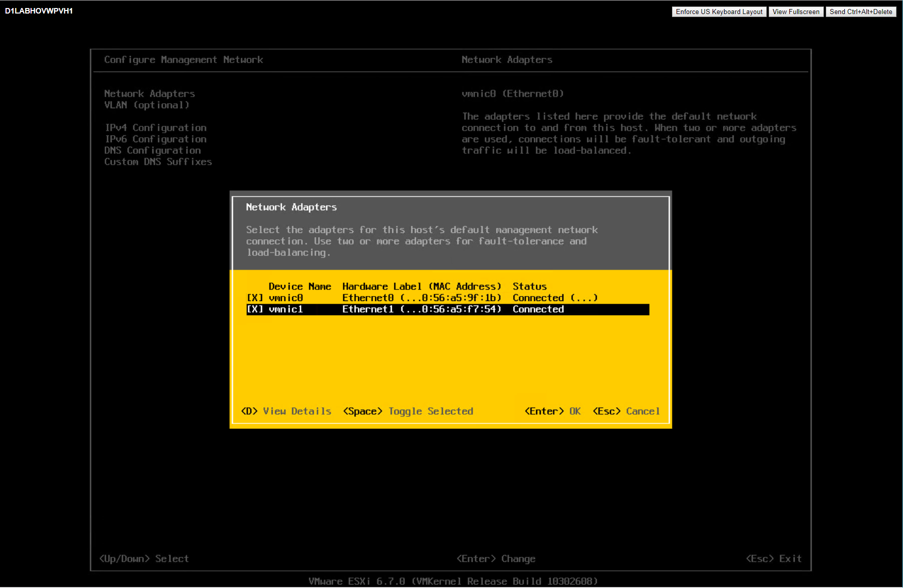Click D View Details option
The height and width of the screenshot is (588, 903).
286,411
